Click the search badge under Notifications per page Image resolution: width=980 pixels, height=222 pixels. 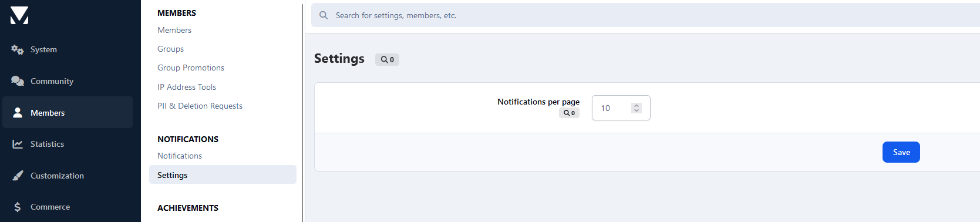(569, 113)
